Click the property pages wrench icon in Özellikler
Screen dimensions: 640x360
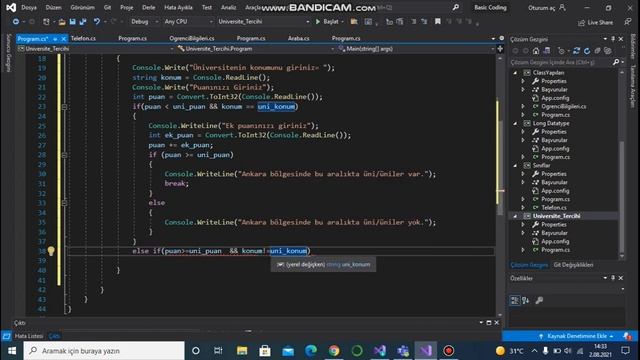[x=539, y=301]
